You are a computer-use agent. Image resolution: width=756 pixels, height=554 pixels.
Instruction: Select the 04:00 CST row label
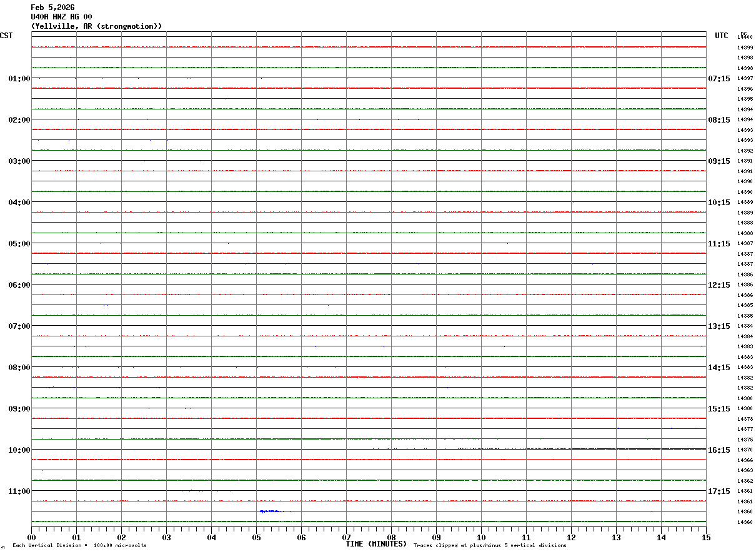pos(19,203)
